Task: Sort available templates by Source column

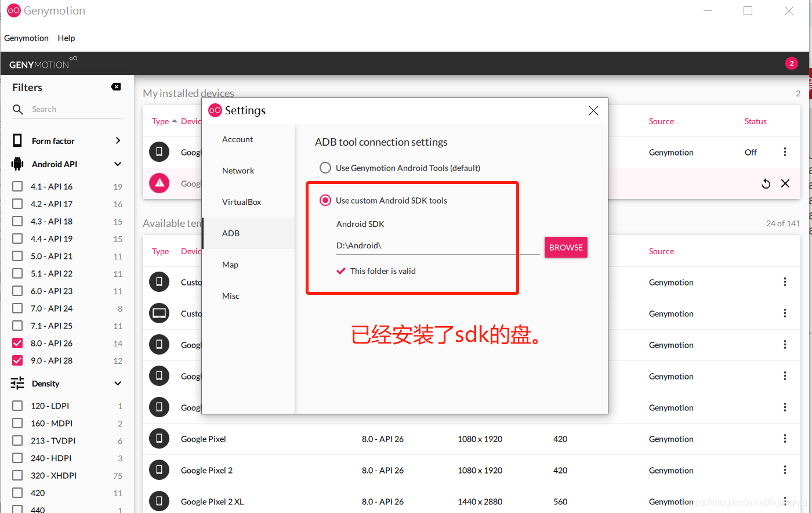Action: point(661,251)
